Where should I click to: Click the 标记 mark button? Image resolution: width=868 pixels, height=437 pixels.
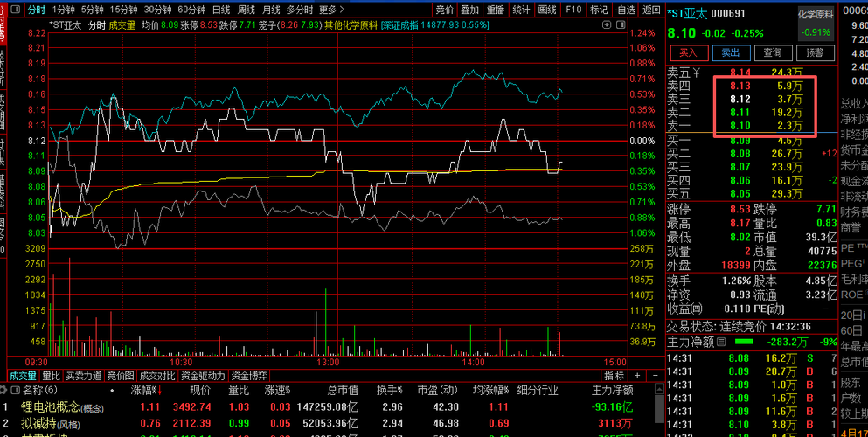pos(599,10)
